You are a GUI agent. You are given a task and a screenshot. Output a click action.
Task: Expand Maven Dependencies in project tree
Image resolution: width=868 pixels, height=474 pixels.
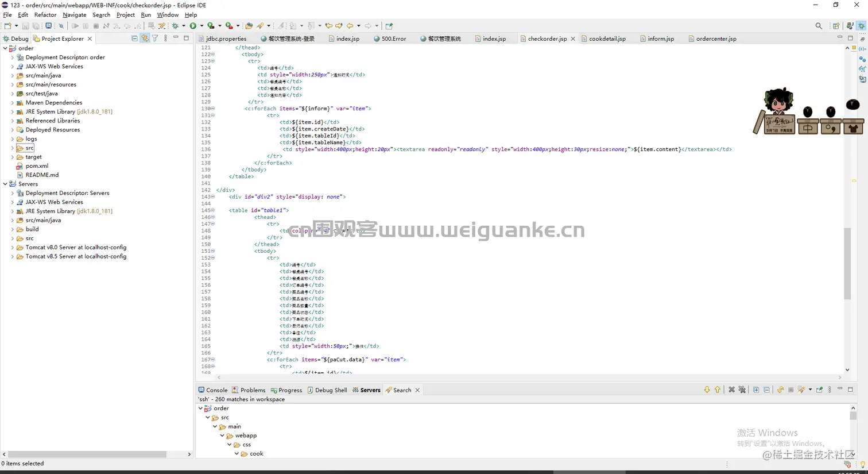(13, 102)
